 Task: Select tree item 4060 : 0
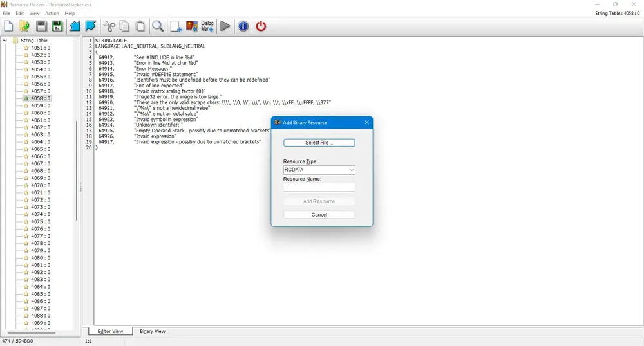[41, 113]
